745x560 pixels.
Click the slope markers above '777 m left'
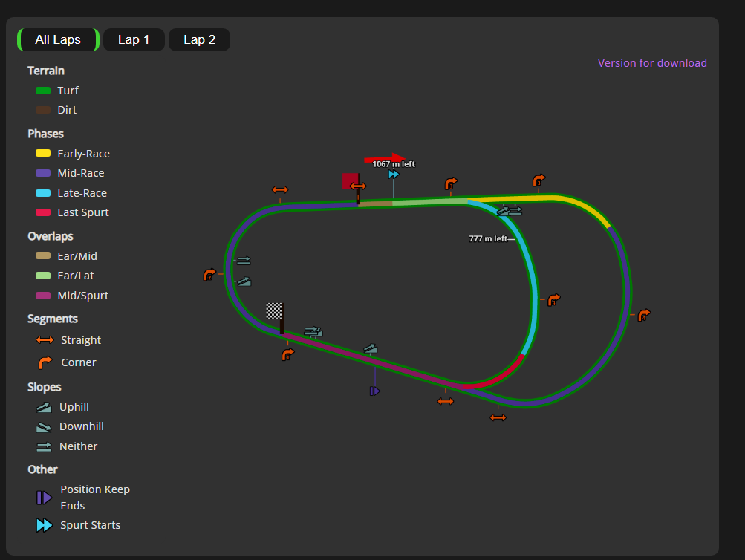[510, 211]
